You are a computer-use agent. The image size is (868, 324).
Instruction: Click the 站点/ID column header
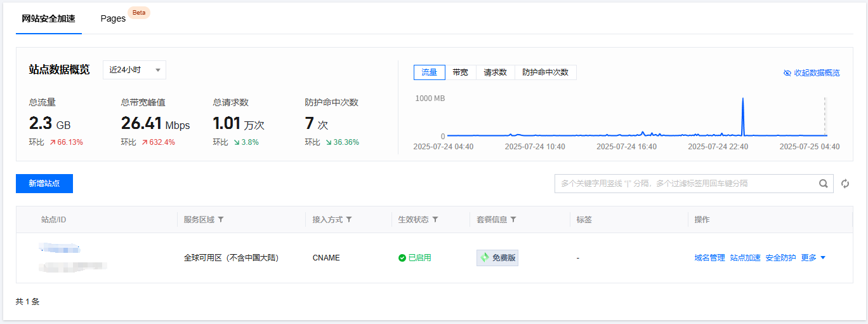click(54, 220)
